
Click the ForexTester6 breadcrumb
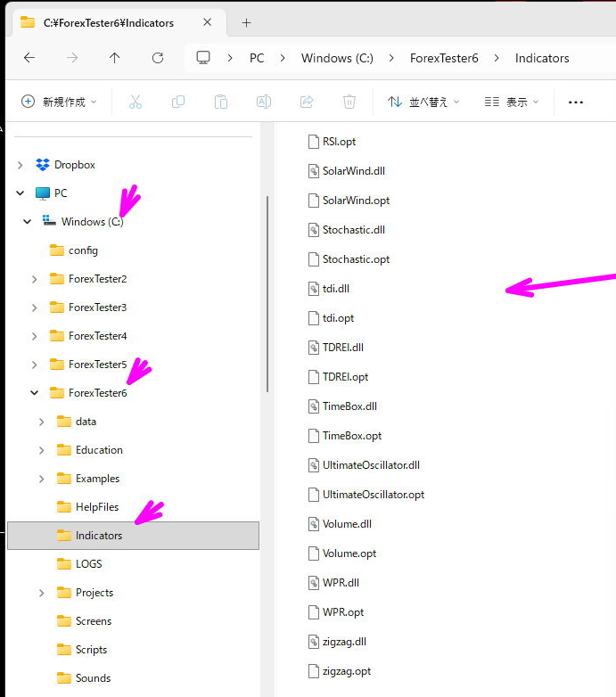(444, 58)
